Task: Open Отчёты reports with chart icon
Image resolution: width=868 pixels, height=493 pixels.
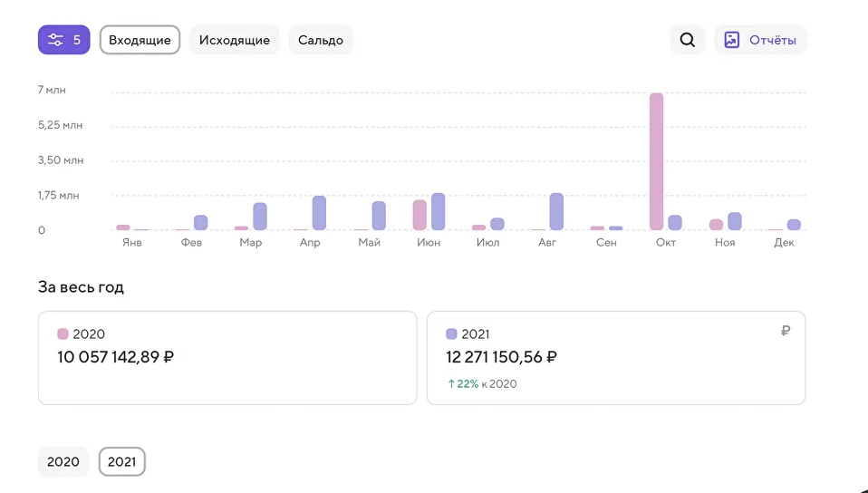Action: pyautogui.click(x=759, y=40)
